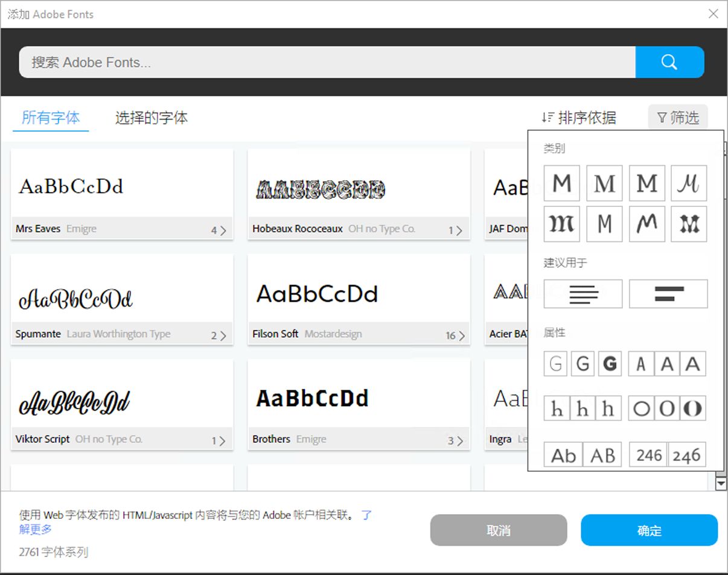Filter fonts by the script category
Screen dimensions: 728x575
click(689, 183)
